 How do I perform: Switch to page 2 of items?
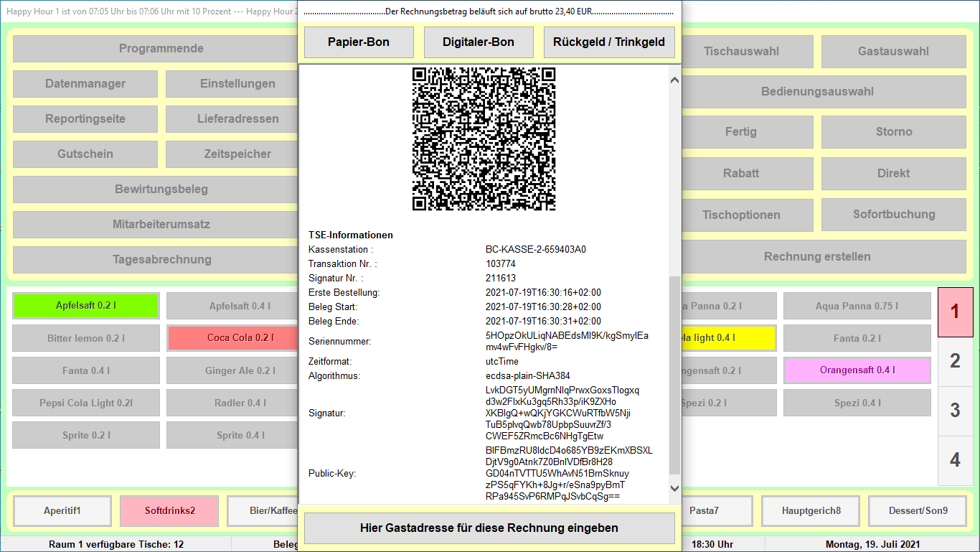click(955, 361)
